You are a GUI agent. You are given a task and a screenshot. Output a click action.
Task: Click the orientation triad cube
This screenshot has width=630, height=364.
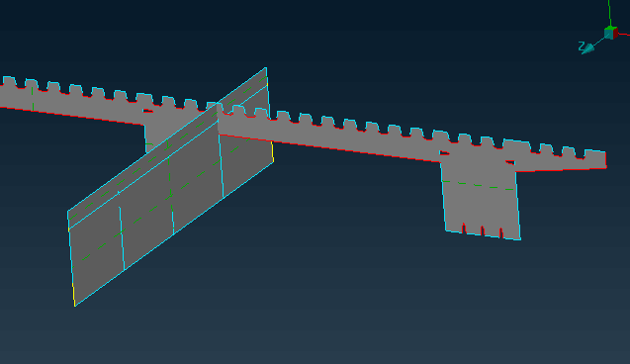coord(611,33)
